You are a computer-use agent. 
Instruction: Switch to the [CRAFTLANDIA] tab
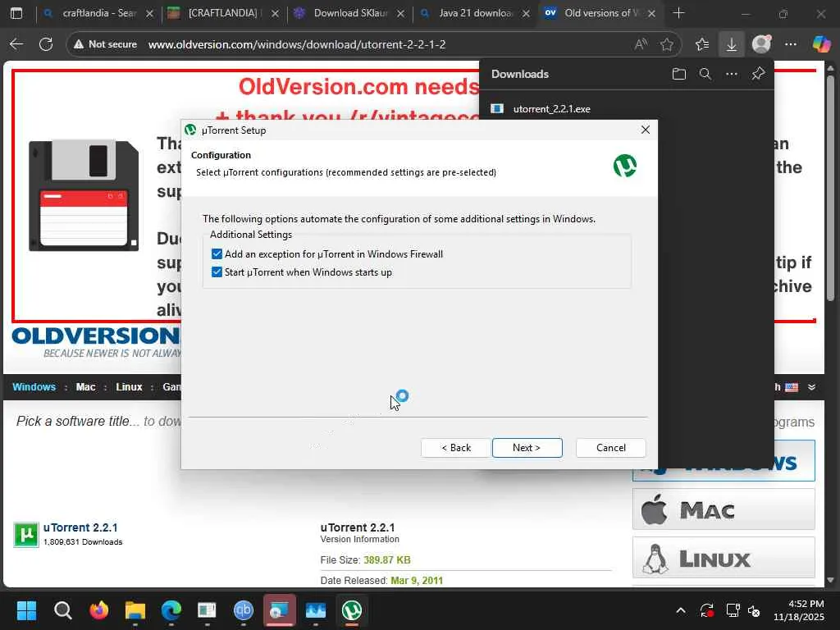(223, 13)
